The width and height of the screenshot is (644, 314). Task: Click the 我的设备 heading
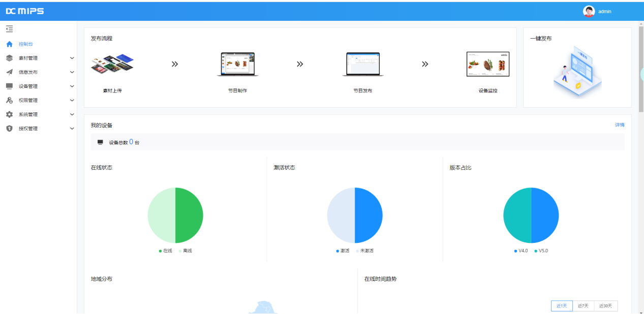click(x=102, y=125)
